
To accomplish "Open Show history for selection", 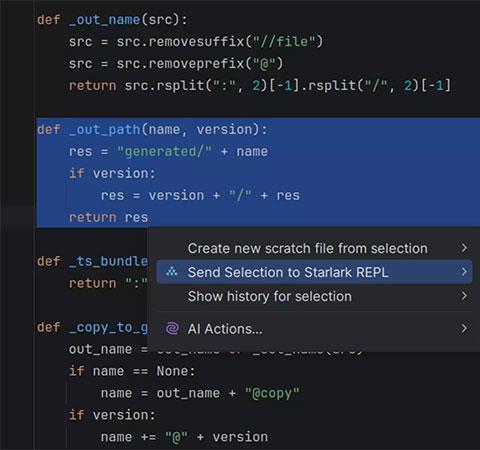I will click(314, 296).
